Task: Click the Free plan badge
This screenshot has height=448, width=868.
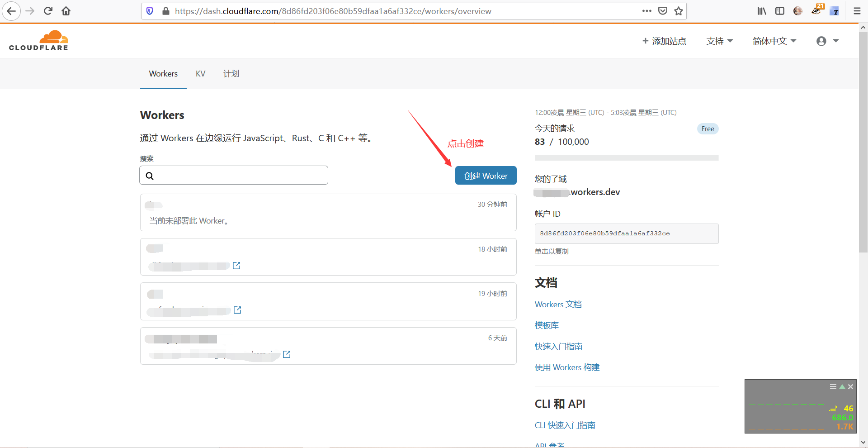Action: point(708,129)
